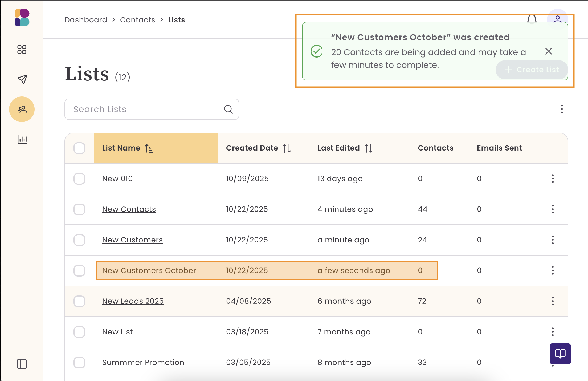Open the help book icon button

tap(560, 354)
